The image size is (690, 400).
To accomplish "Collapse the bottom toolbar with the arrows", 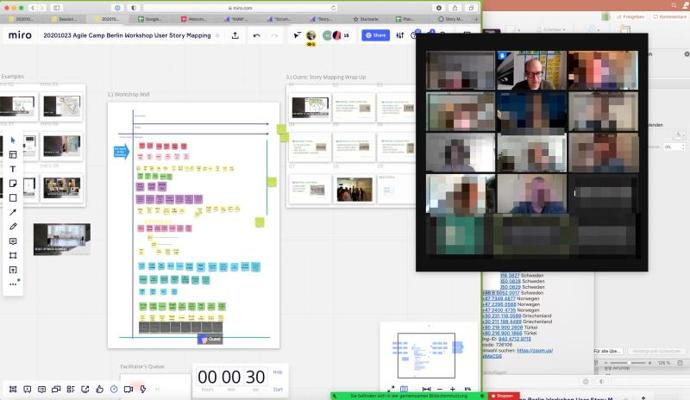I will (157, 389).
